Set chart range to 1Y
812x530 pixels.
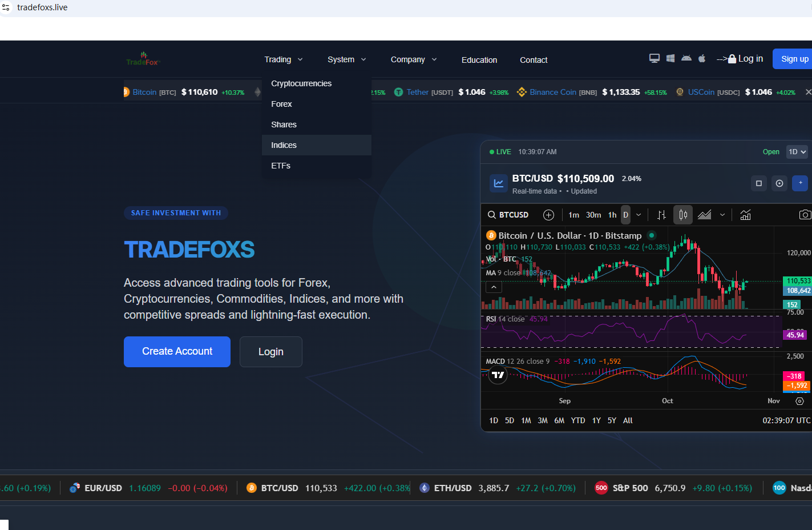[x=596, y=420]
